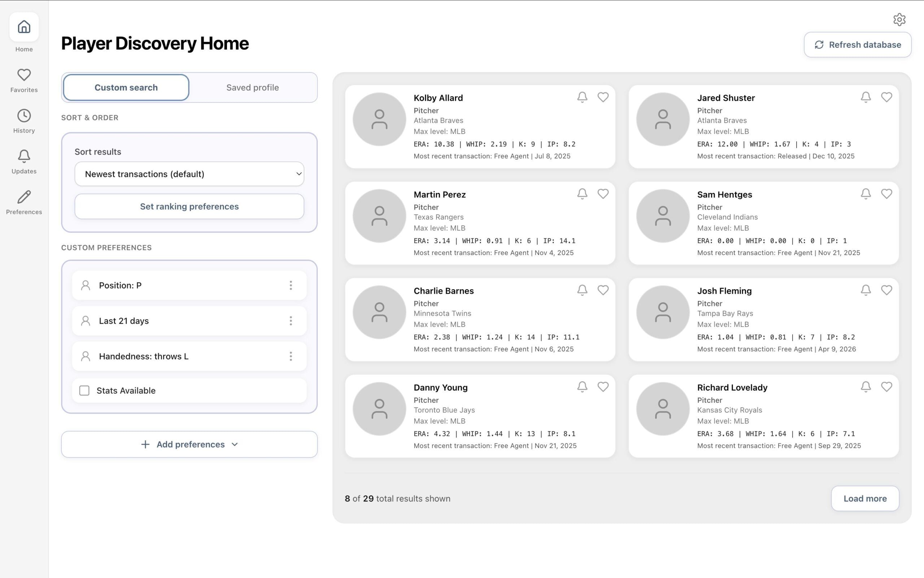Open the Sort results dropdown

pos(189,174)
